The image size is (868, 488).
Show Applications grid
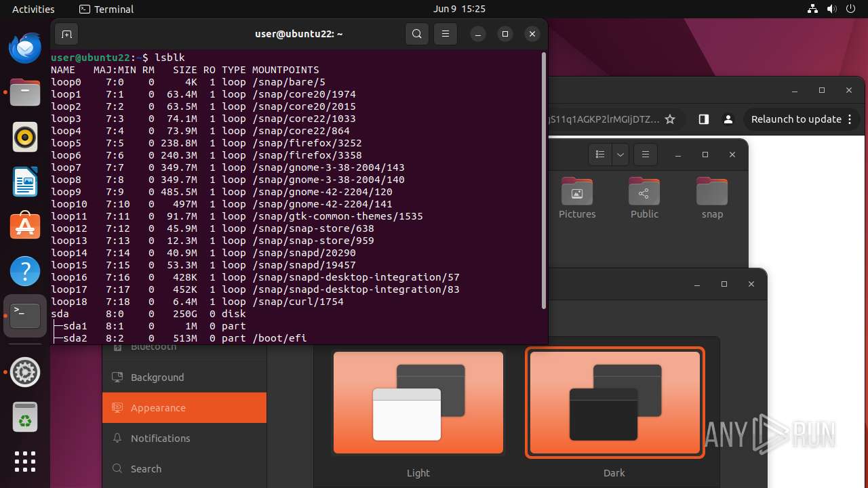pyautogui.click(x=25, y=462)
